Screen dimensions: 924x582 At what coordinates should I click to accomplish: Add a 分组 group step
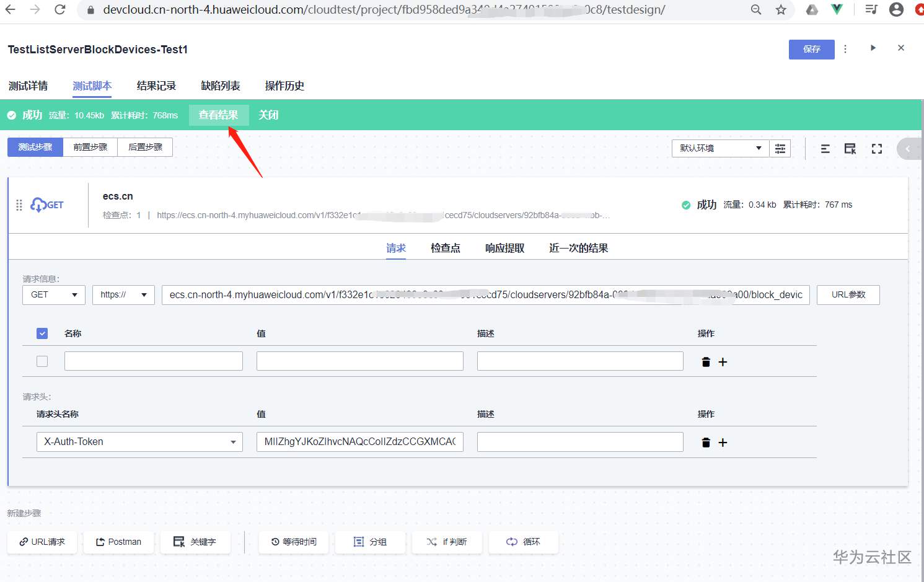pos(370,542)
